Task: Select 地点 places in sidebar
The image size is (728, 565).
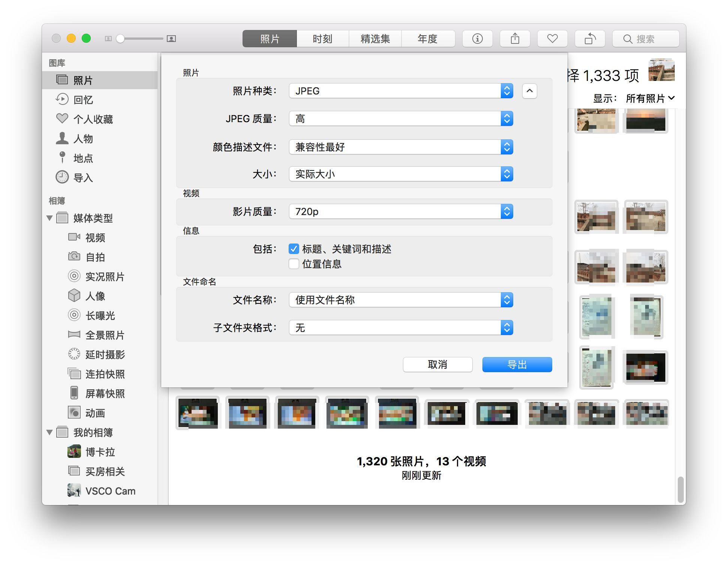Action: [x=99, y=158]
